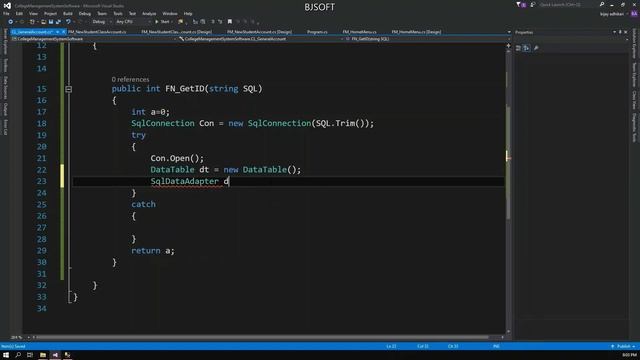The image size is (640, 360).
Task: Open the Any CPU platform dropdown
Action: (133, 22)
